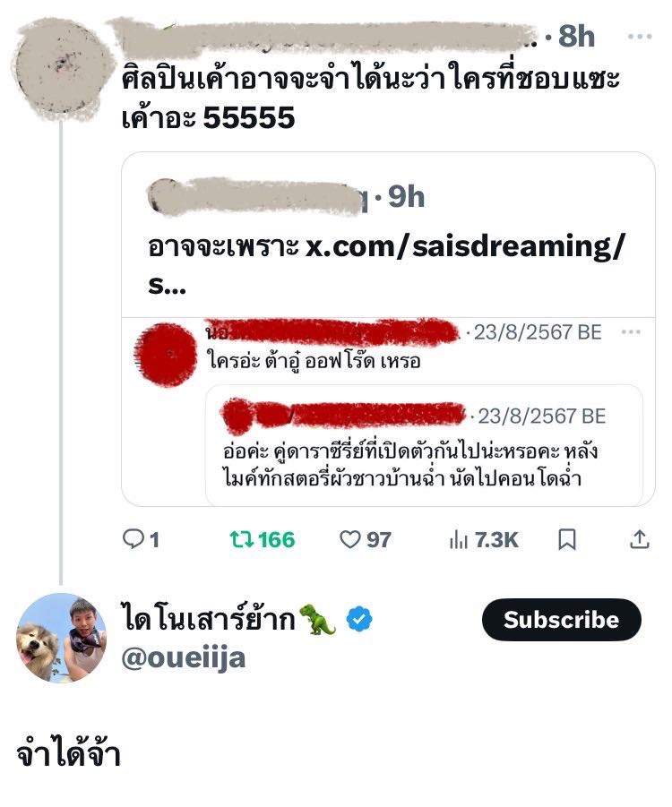Open the red scribbled avatar in quoted tweet
Screen dimensions: 672x807
coord(166,355)
